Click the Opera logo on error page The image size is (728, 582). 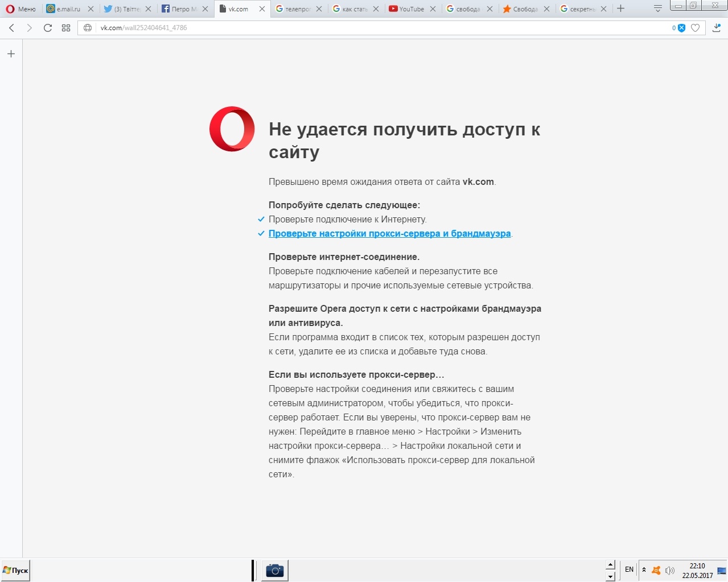(x=232, y=129)
